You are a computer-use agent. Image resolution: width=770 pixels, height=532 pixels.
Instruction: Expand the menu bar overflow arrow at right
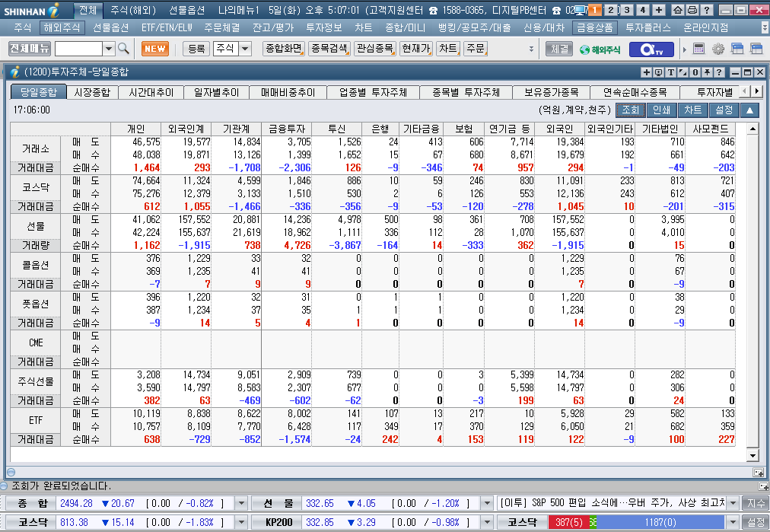tap(765, 28)
